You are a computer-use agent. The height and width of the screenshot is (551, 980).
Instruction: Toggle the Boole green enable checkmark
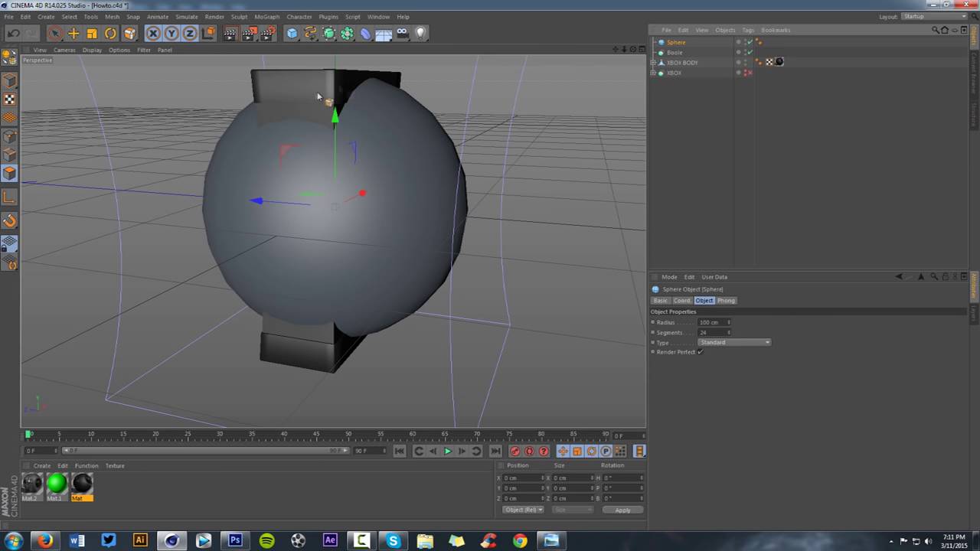(x=750, y=52)
